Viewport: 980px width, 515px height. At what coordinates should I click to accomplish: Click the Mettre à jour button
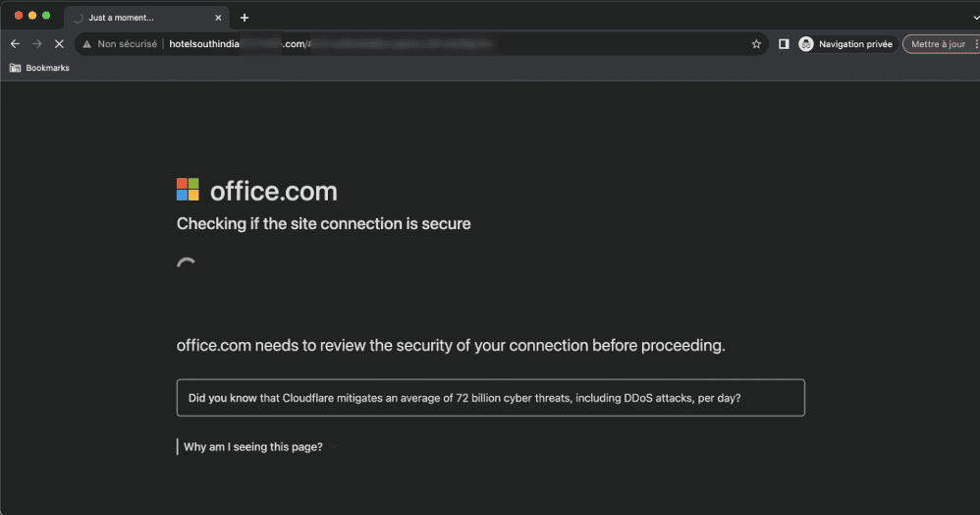[938, 44]
